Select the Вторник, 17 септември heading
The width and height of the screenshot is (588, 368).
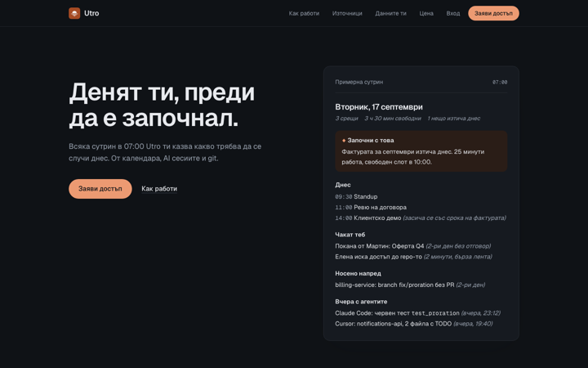tap(379, 107)
